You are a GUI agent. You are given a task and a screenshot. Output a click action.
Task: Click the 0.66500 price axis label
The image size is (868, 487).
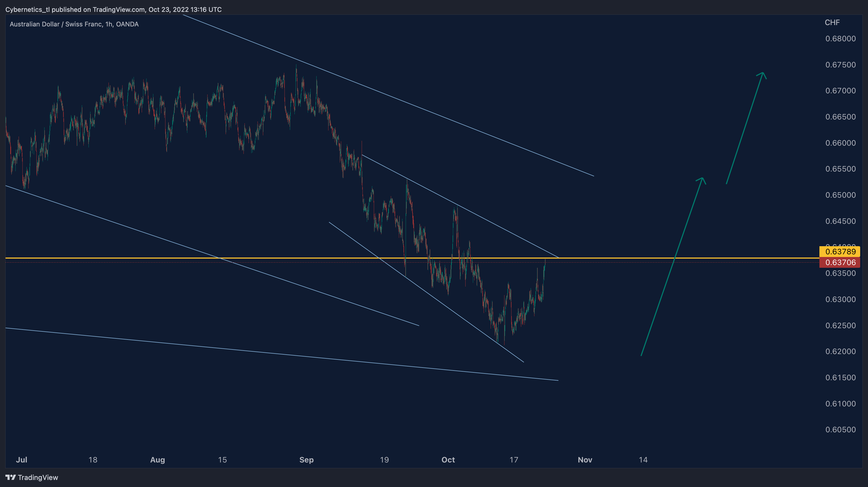click(840, 117)
